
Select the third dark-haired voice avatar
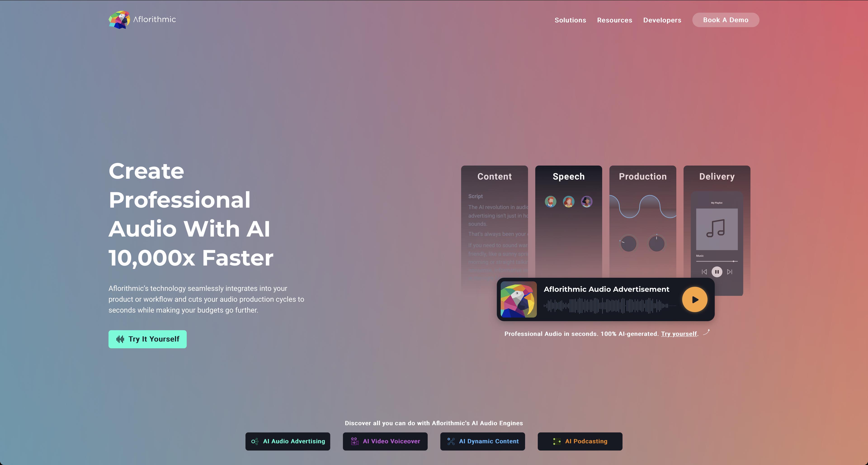(587, 202)
